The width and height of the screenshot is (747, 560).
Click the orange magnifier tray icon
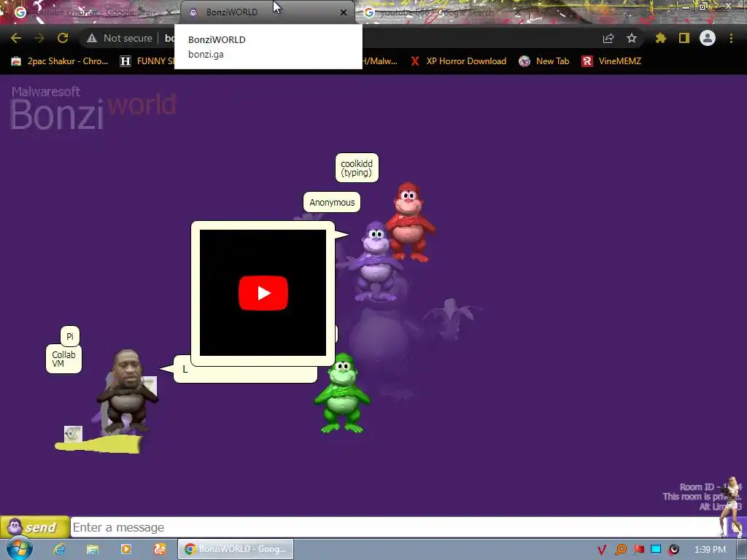(620, 550)
